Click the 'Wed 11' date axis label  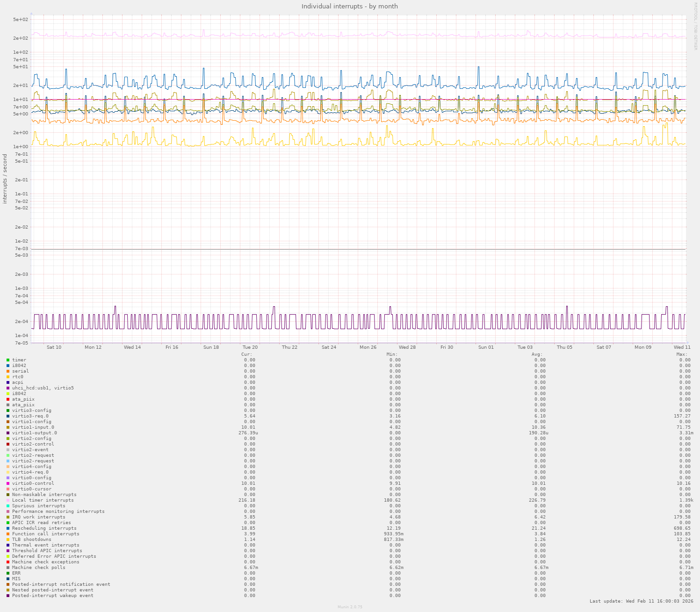point(682,347)
